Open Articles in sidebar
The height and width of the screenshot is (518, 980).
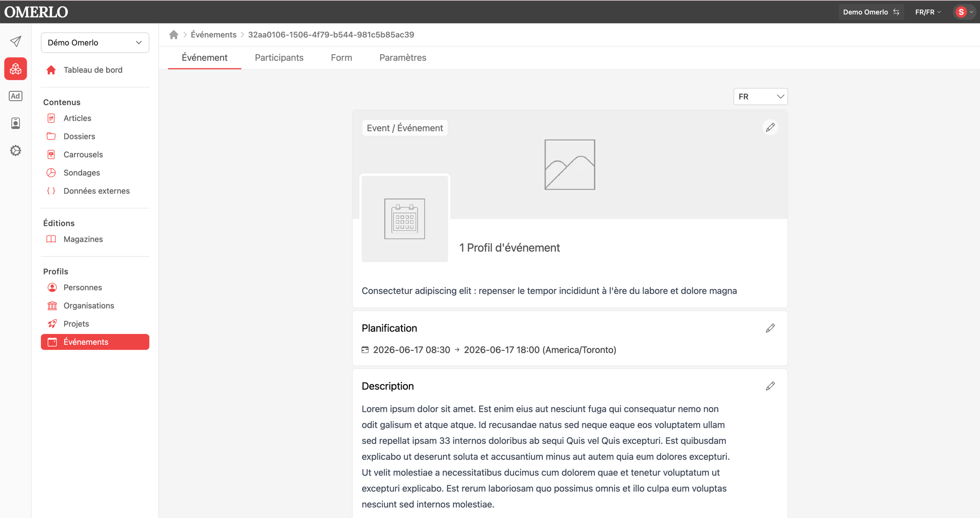pos(95,118)
